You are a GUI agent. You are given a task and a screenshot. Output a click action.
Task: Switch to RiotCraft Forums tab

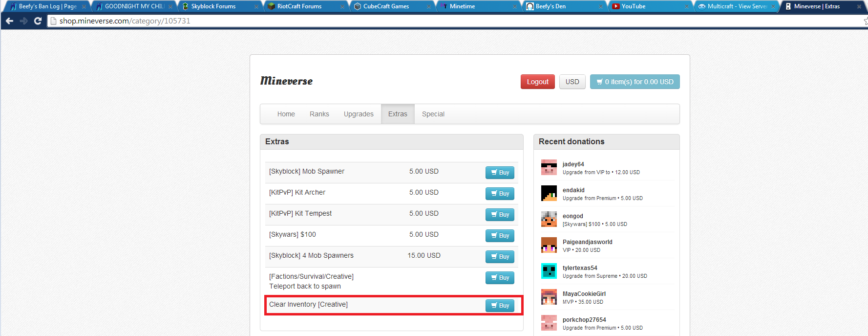(x=305, y=6)
